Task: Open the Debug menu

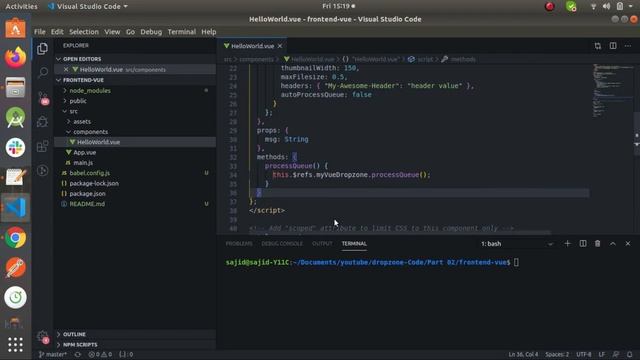Action: coord(151,32)
